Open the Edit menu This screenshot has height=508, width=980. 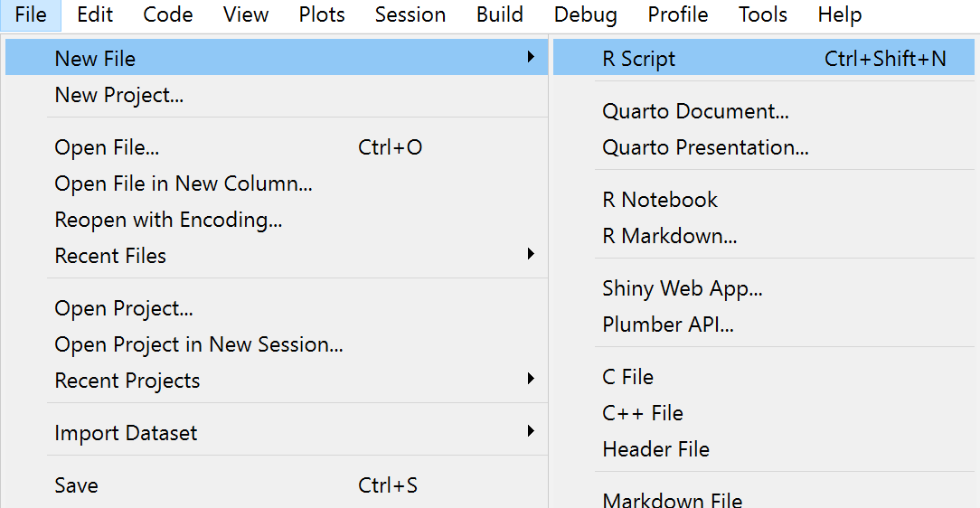click(x=94, y=15)
